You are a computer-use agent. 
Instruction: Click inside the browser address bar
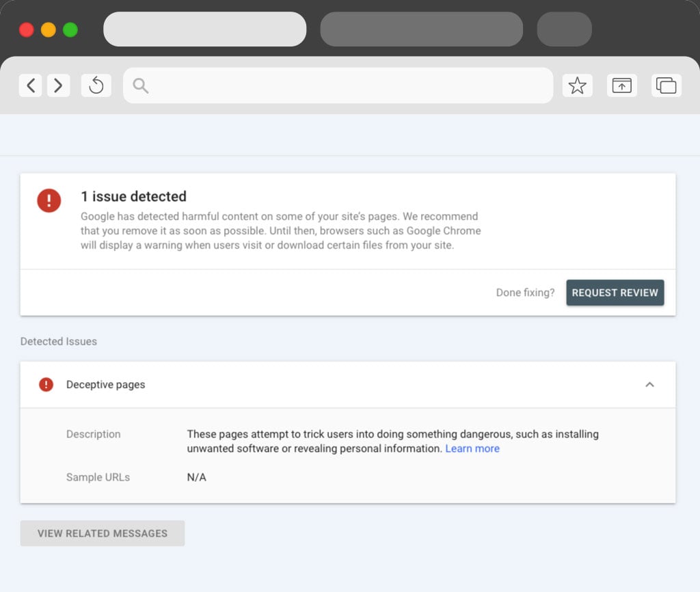tap(338, 85)
